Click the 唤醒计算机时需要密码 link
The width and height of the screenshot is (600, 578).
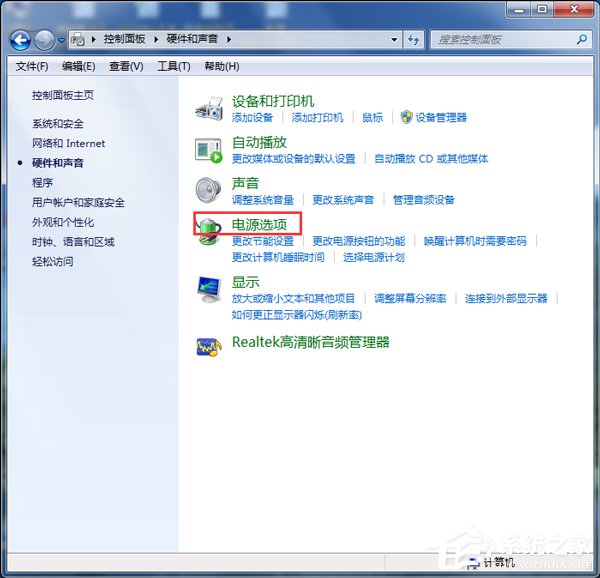(x=475, y=241)
